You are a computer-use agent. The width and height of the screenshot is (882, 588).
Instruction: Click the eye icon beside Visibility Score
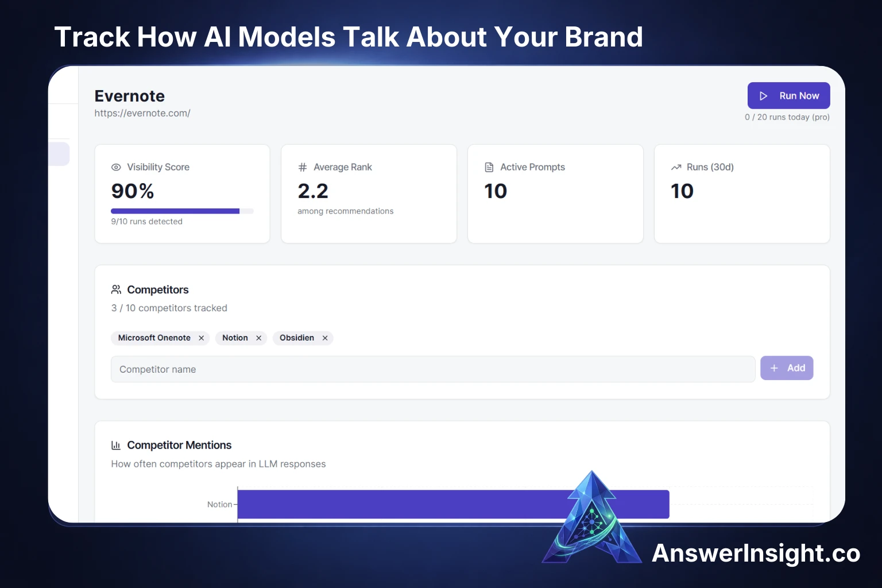116,167
